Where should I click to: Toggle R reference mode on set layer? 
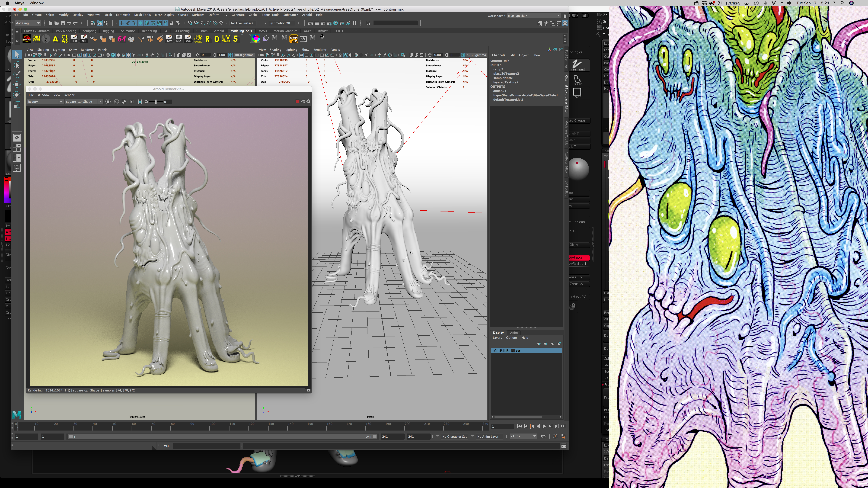pos(507,351)
